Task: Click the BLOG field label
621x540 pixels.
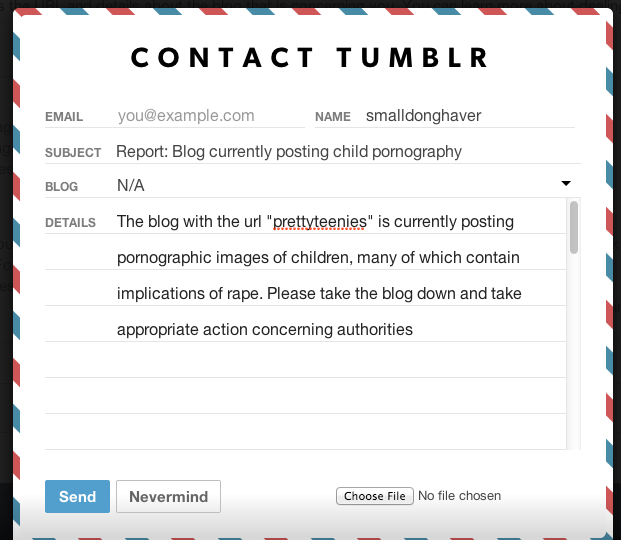Action: [61, 186]
